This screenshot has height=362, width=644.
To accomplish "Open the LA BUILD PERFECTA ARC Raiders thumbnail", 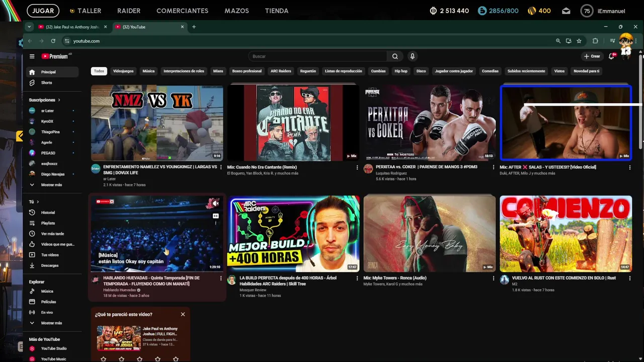I will tap(293, 234).
